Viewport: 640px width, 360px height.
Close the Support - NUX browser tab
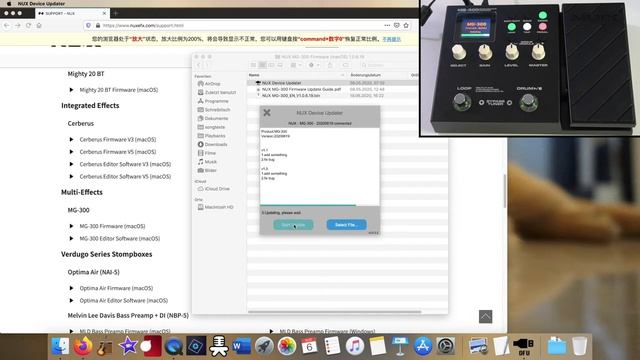[104, 13]
